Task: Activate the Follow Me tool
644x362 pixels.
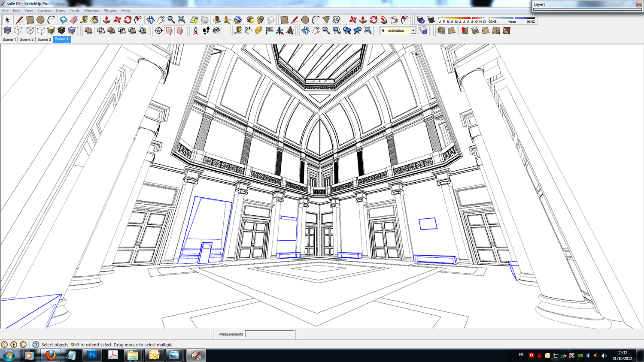Action: [384, 20]
